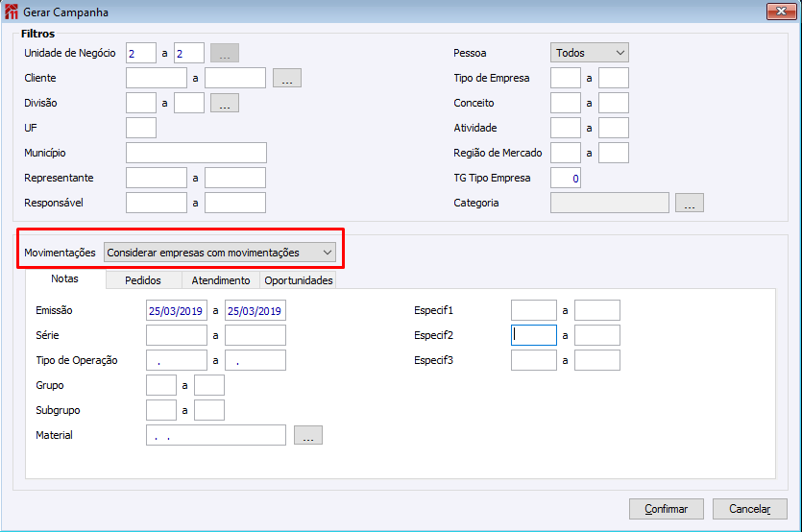802x532 pixels.
Task: Click the Representante start field
Action: click(x=157, y=178)
